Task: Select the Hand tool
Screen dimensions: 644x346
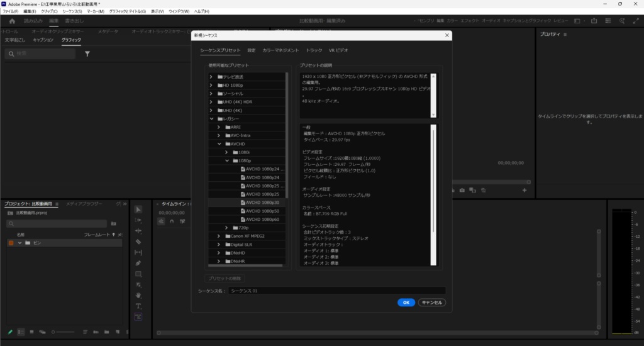Action: (138, 296)
